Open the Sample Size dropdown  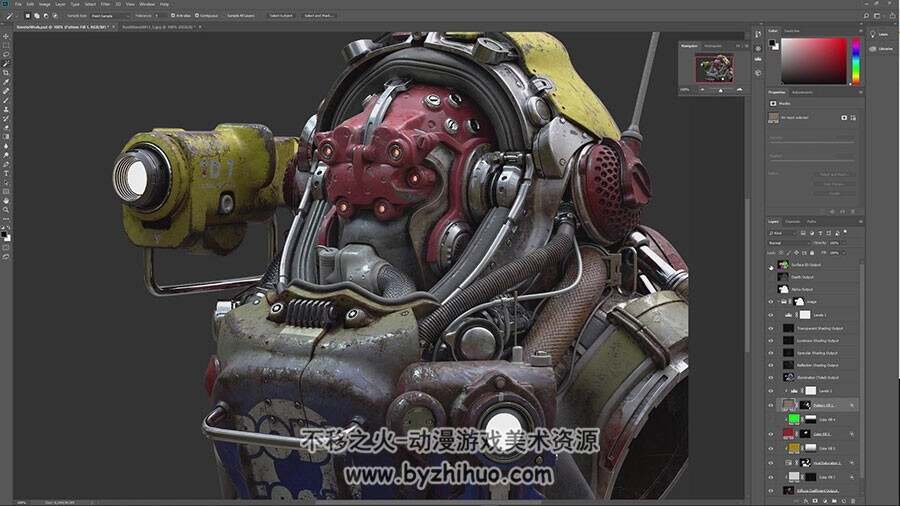[x=110, y=15]
